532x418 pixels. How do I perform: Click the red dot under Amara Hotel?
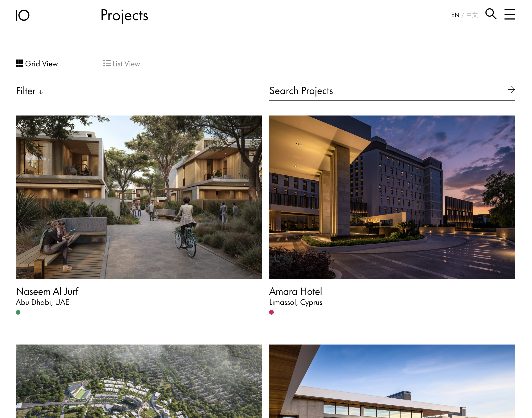[x=271, y=312]
